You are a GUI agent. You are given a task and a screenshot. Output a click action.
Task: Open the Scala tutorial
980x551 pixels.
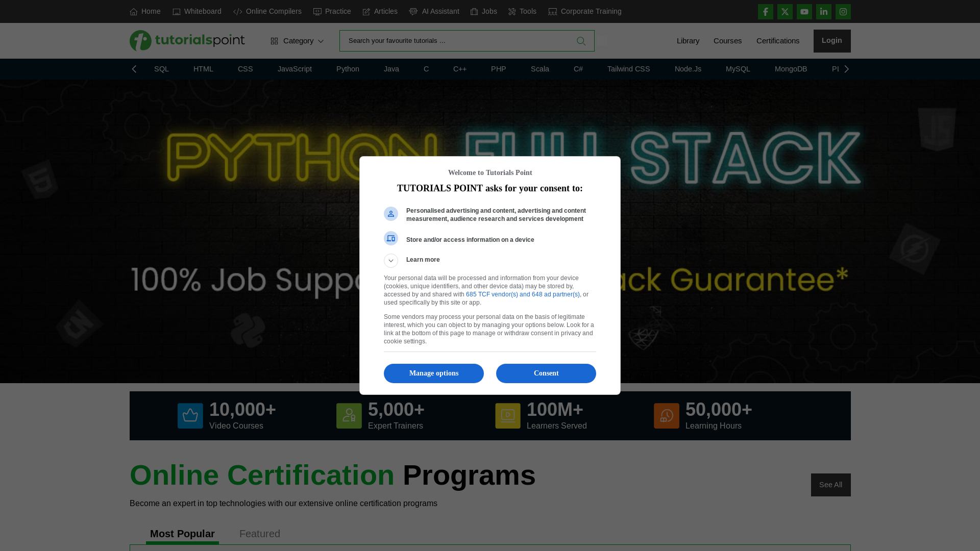(540, 69)
